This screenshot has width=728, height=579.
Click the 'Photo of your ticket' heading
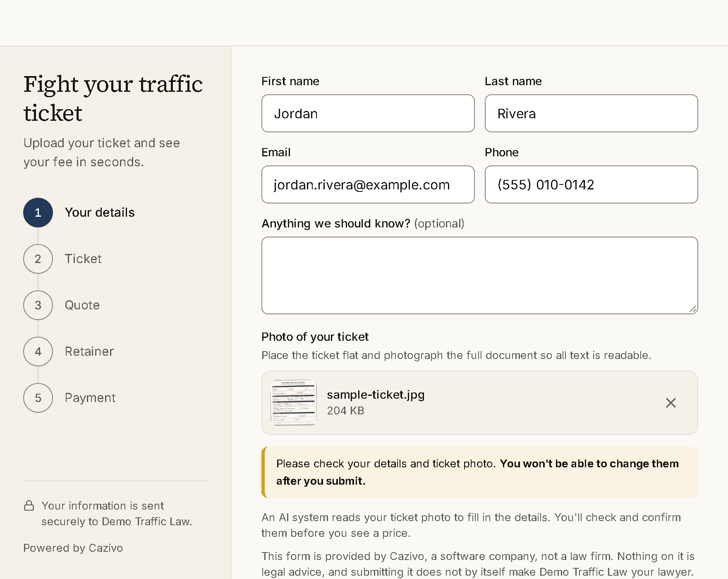point(315,337)
